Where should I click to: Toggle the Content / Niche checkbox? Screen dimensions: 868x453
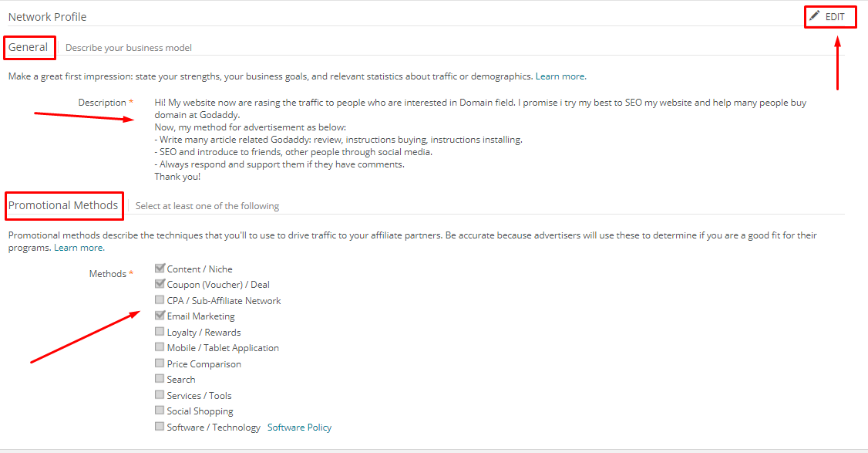tap(160, 269)
